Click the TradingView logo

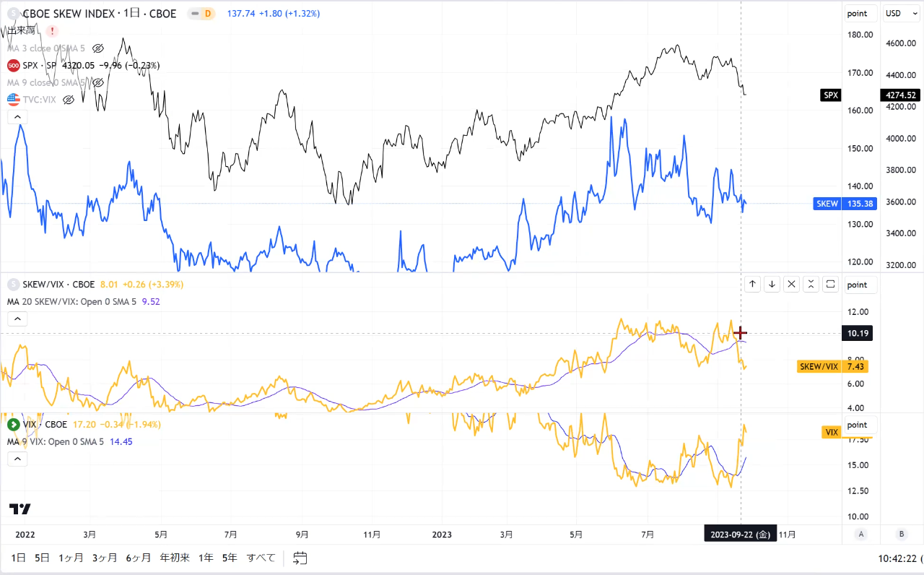point(20,509)
